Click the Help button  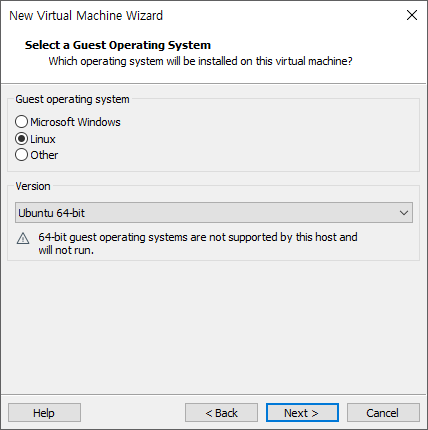click(44, 413)
